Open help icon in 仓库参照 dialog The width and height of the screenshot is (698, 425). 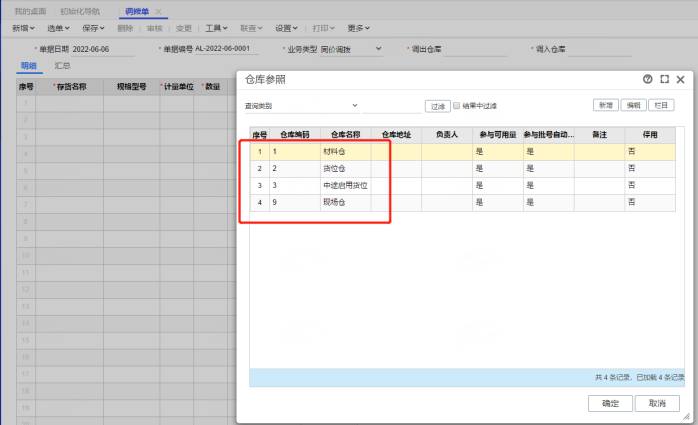pos(648,79)
